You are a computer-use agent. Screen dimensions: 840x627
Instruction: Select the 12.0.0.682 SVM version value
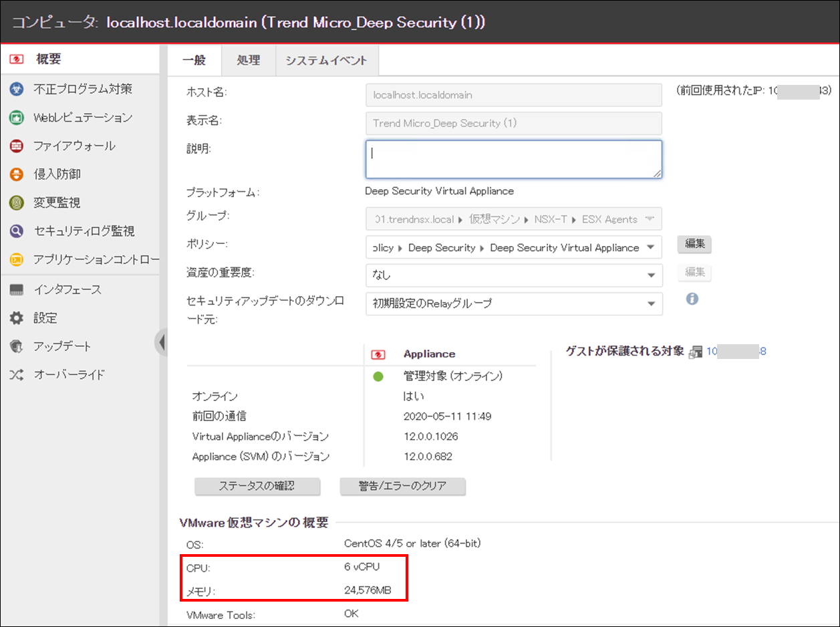point(428,457)
